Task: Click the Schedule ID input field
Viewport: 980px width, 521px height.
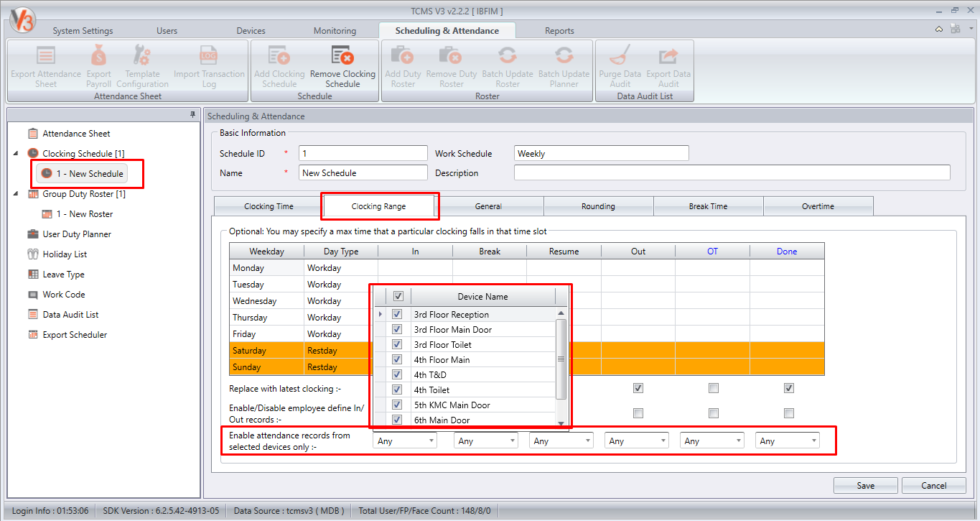Action: pos(363,153)
